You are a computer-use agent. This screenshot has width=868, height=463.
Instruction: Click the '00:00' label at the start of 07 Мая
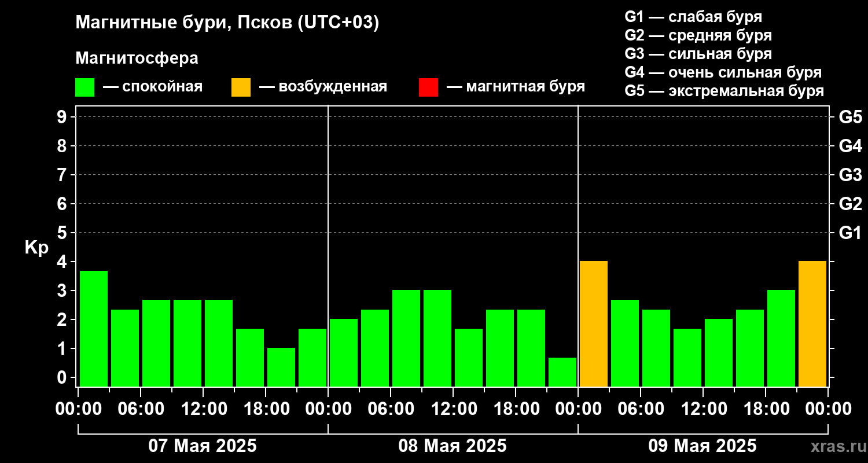click(79, 409)
